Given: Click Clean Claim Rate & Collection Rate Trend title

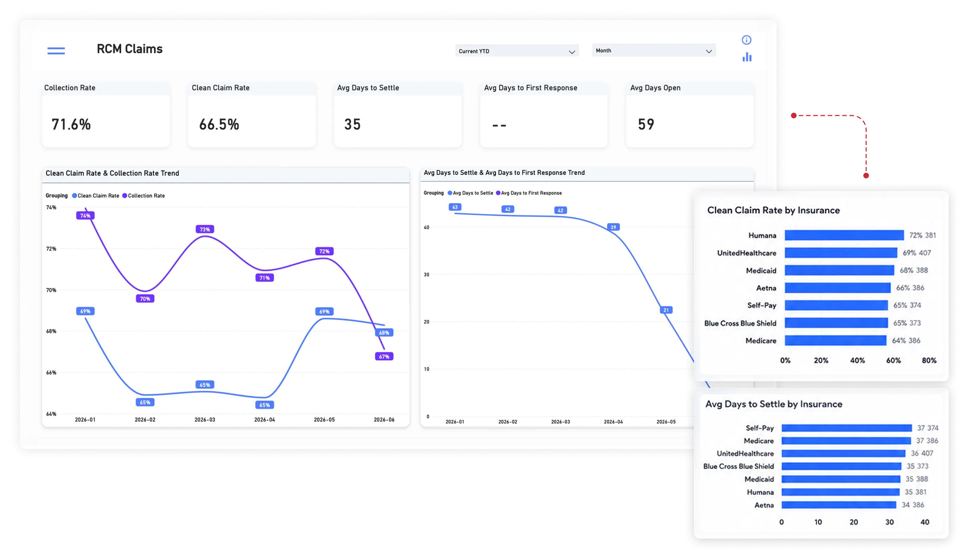Looking at the screenshot, I should [x=112, y=173].
